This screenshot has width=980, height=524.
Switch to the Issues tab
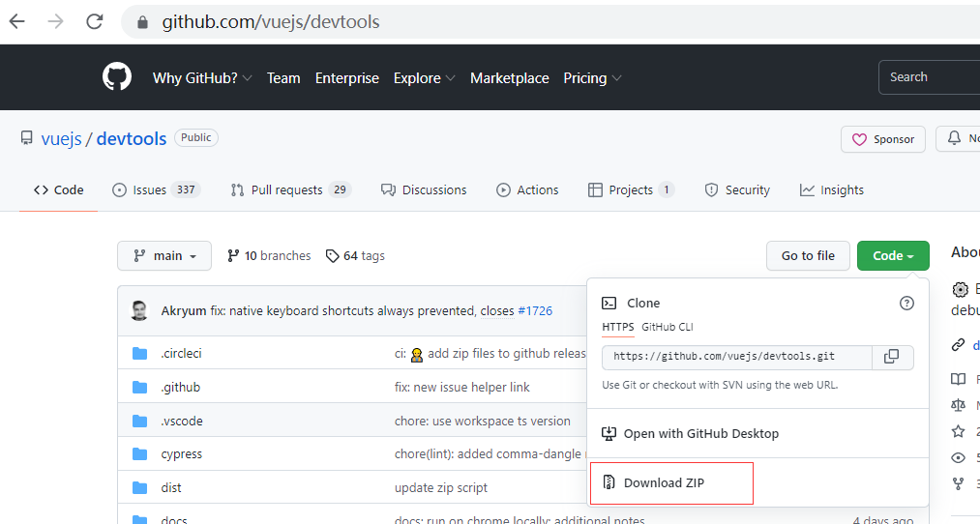coord(156,189)
